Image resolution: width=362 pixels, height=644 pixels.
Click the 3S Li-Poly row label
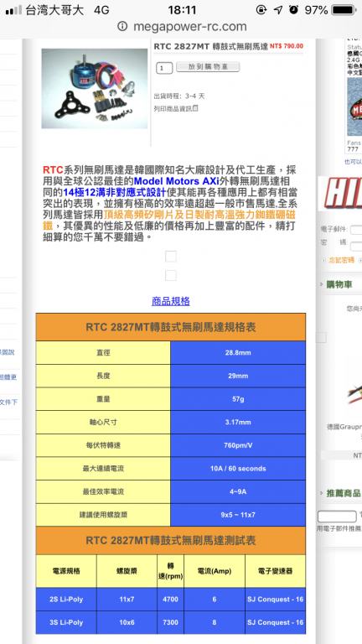pyautogui.click(x=66, y=622)
